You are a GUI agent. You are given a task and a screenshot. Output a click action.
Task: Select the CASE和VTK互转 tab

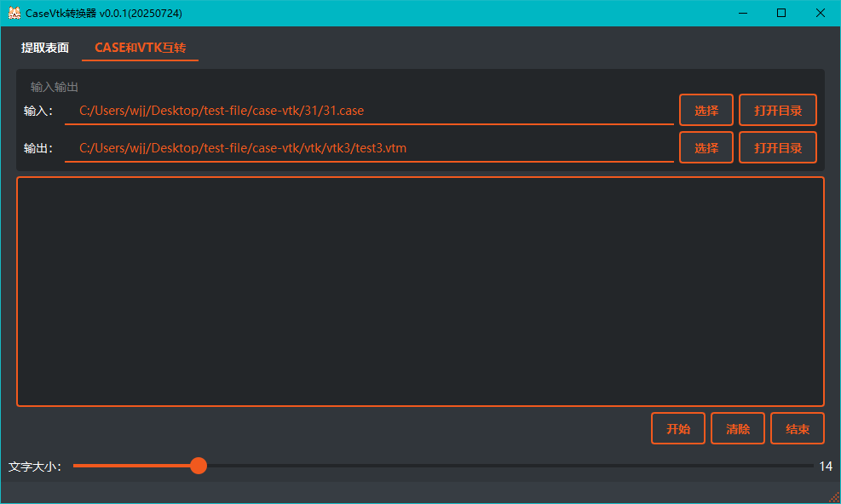pos(140,48)
